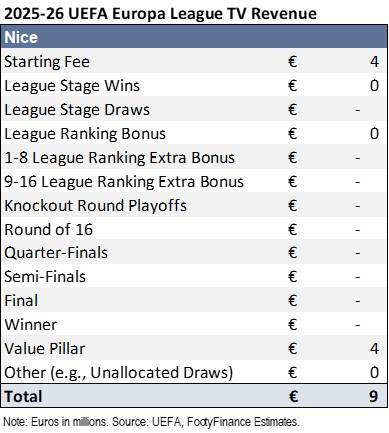Click the Final row label
This screenshot has width=389, height=433.
(21, 301)
